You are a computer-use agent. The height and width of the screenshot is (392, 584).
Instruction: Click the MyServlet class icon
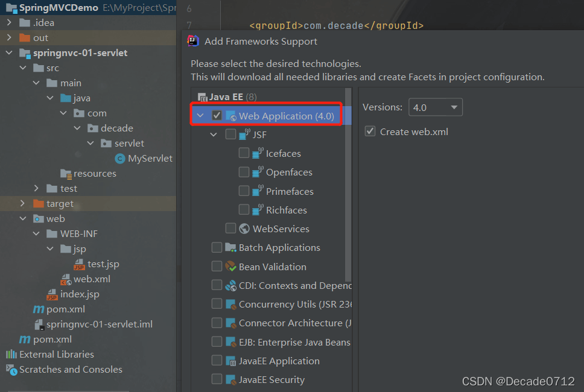pyautogui.click(x=120, y=159)
